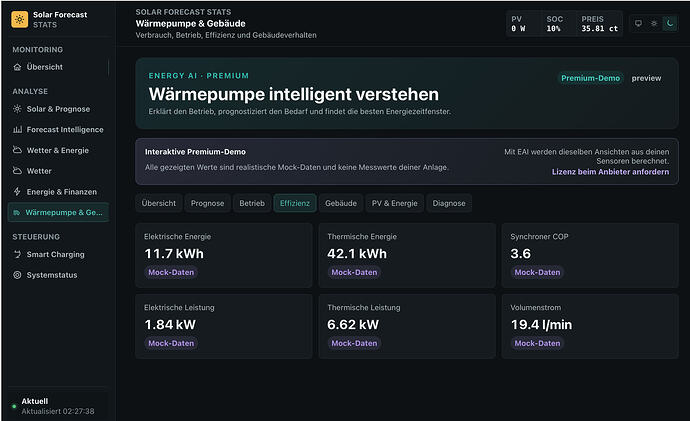Click the 11.7 kWh Elektrische Energie value

coord(174,254)
